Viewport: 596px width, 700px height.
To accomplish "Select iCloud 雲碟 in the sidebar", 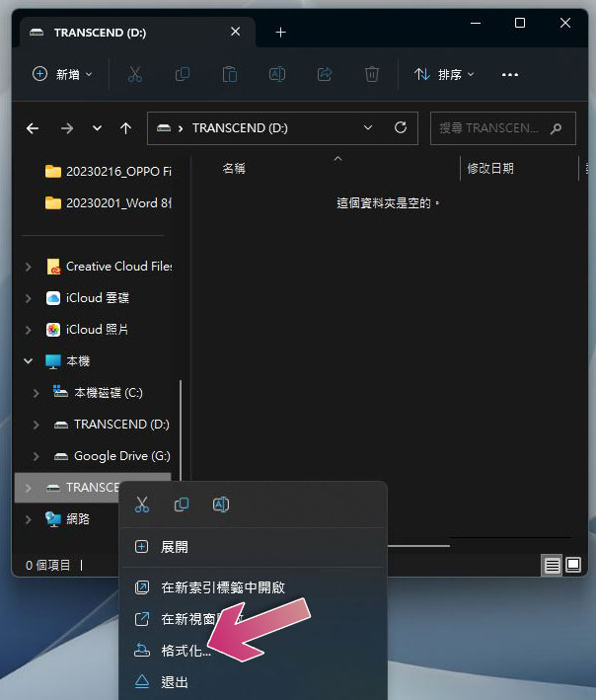I will (x=88, y=298).
